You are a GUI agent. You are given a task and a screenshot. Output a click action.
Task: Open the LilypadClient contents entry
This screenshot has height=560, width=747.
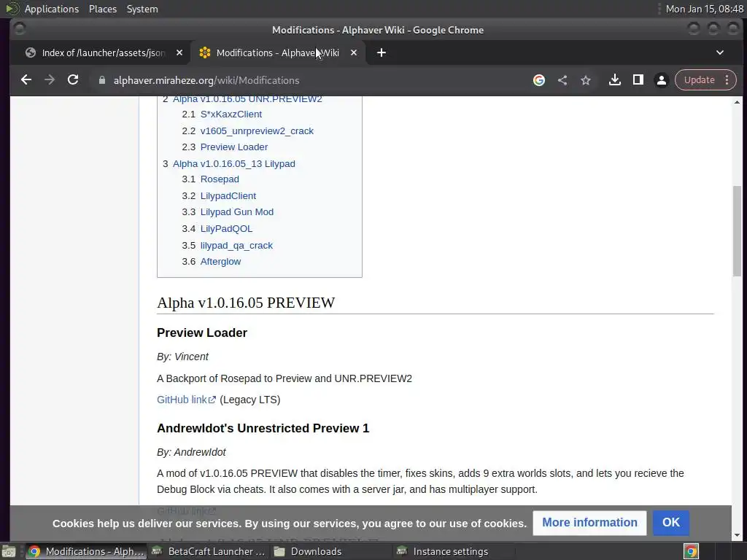point(228,196)
